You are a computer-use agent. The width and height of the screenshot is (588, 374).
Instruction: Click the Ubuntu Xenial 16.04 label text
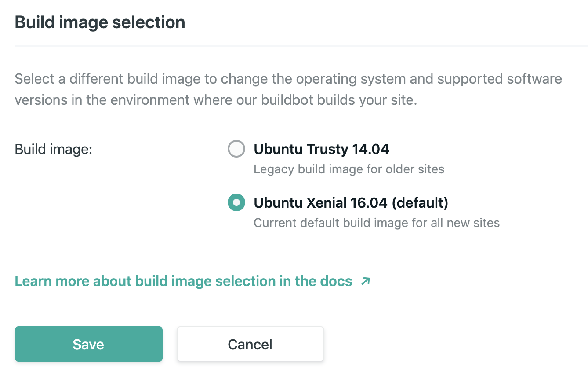(351, 203)
